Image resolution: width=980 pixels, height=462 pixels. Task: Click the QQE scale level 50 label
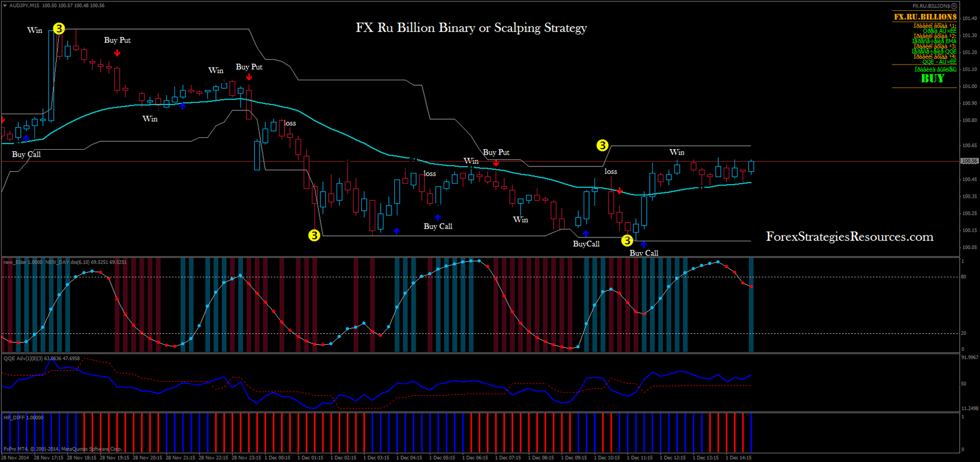pyautogui.click(x=964, y=384)
